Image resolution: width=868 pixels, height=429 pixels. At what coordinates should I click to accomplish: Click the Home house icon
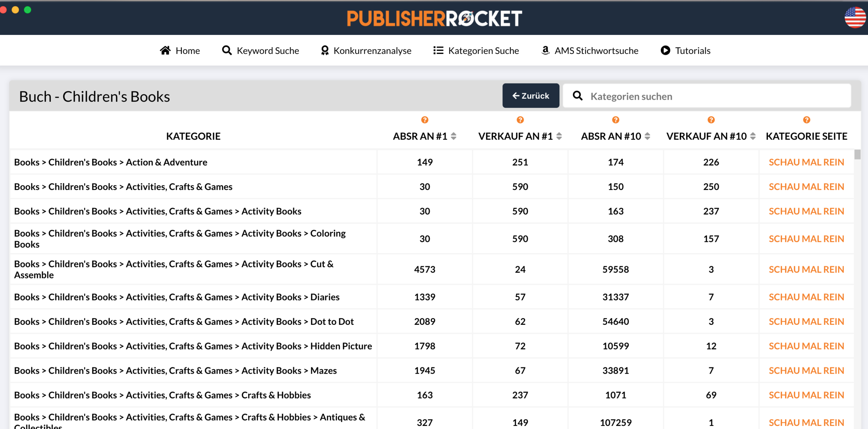[x=165, y=50]
